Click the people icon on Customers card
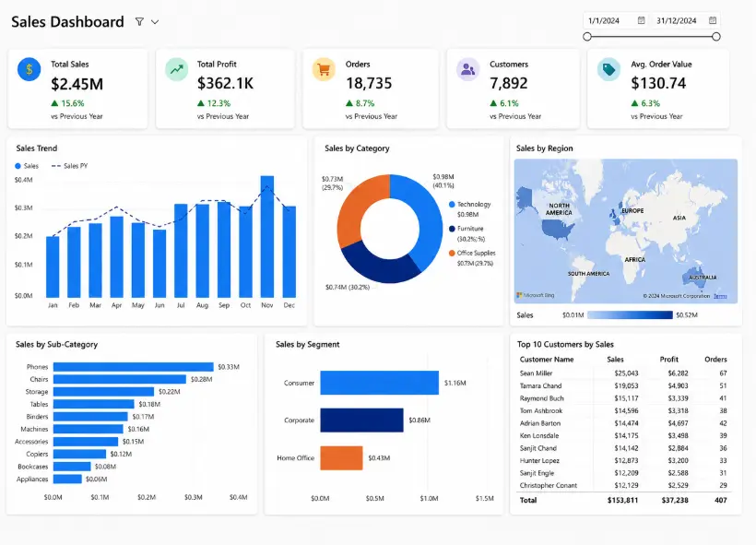Screen dimensions: 756x545 tap(467, 69)
